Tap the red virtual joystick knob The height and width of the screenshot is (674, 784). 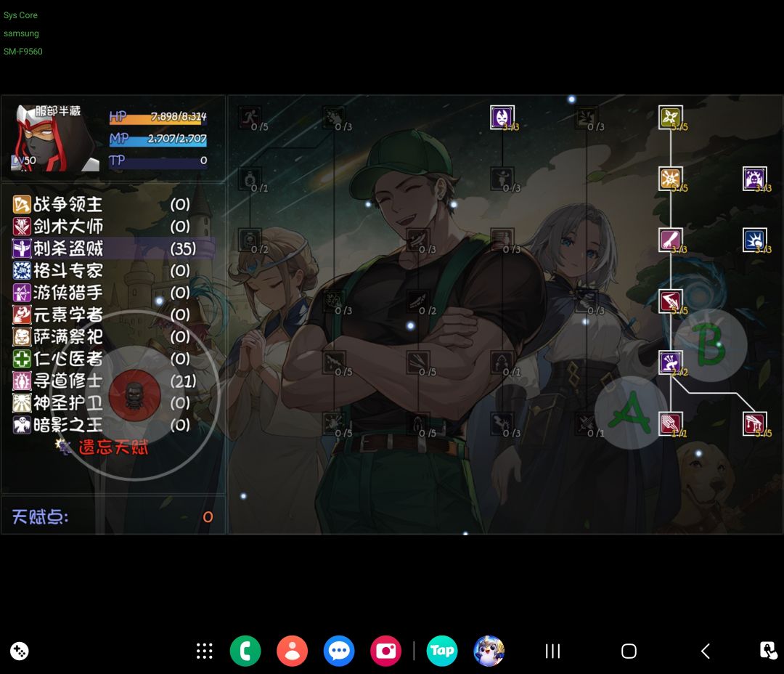tap(134, 395)
